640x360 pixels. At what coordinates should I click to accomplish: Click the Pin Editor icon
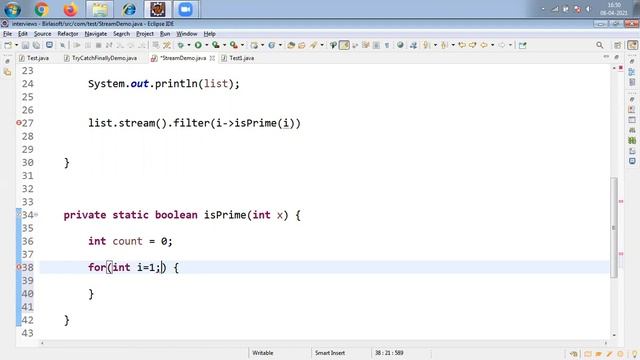click(522, 45)
